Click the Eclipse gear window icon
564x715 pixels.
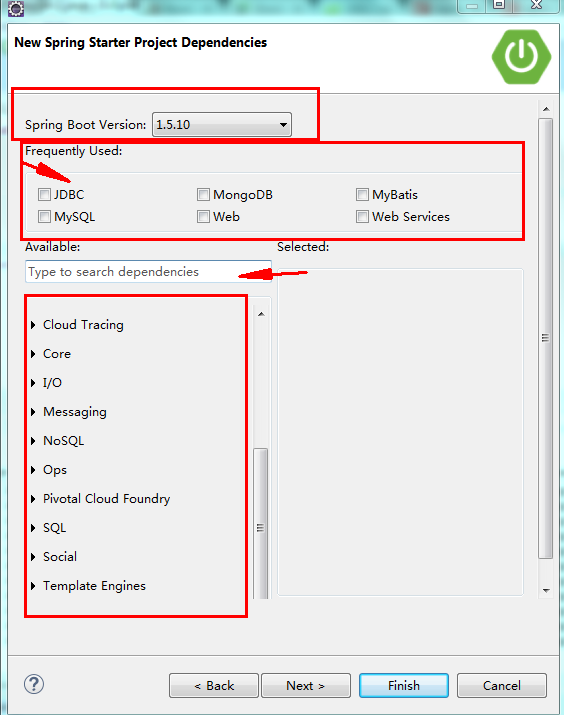16,8
